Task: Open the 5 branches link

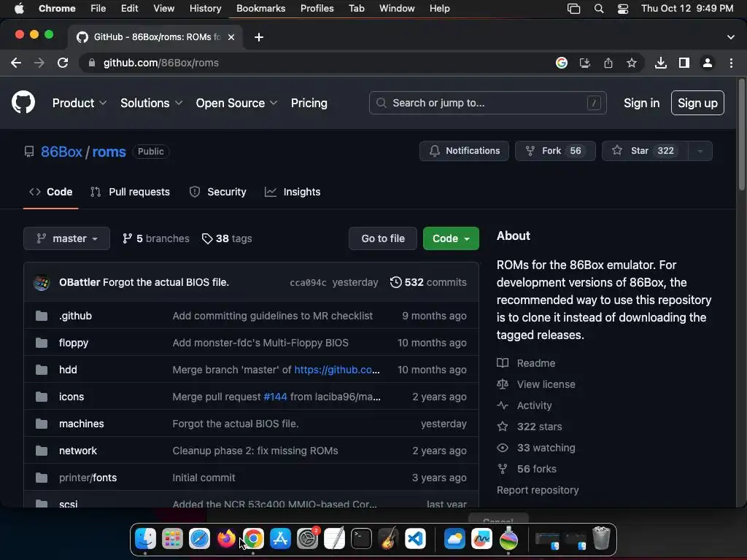Action: (x=156, y=238)
